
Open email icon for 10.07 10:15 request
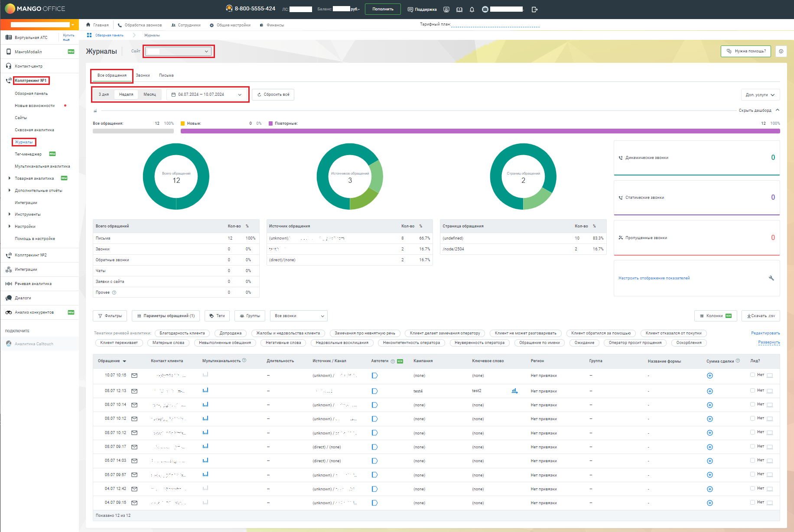[x=134, y=376]
